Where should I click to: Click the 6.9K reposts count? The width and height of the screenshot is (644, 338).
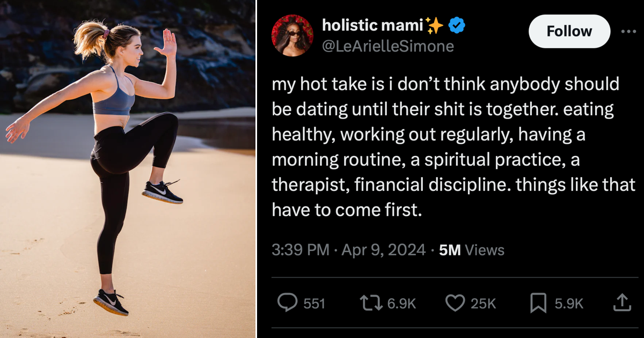click(401, 304)
